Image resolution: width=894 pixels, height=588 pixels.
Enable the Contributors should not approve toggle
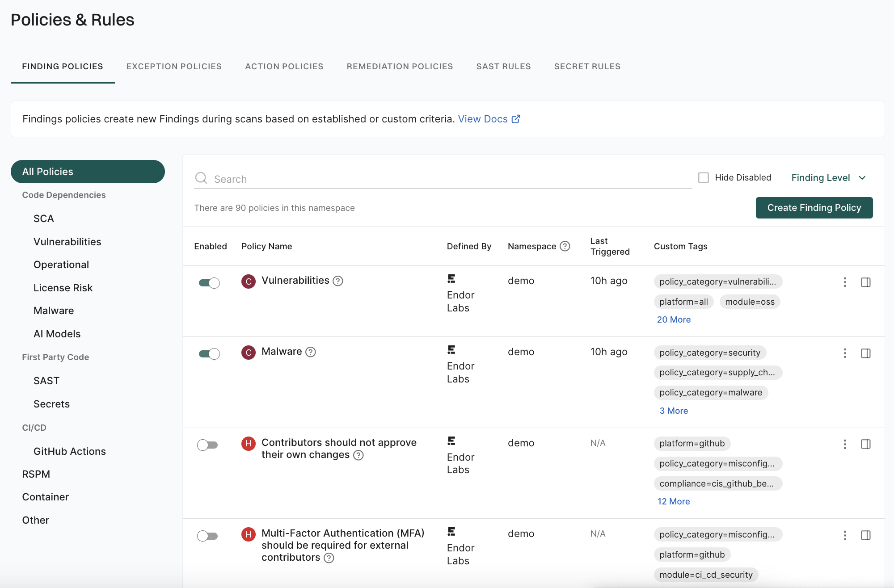click(207, 445)
